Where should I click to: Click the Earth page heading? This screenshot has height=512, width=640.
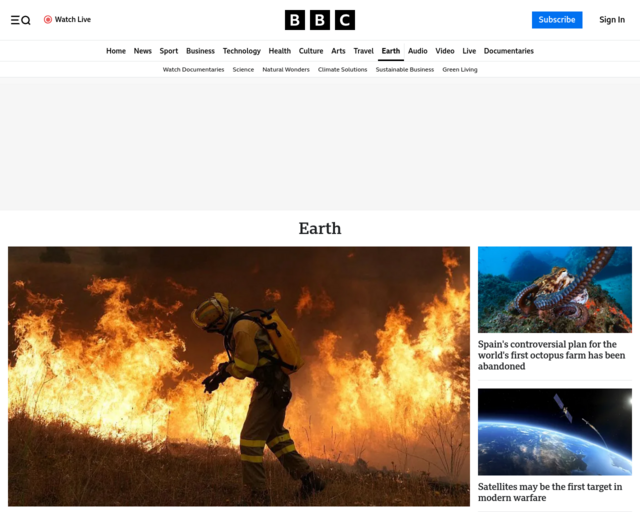(x=320, y=228)
